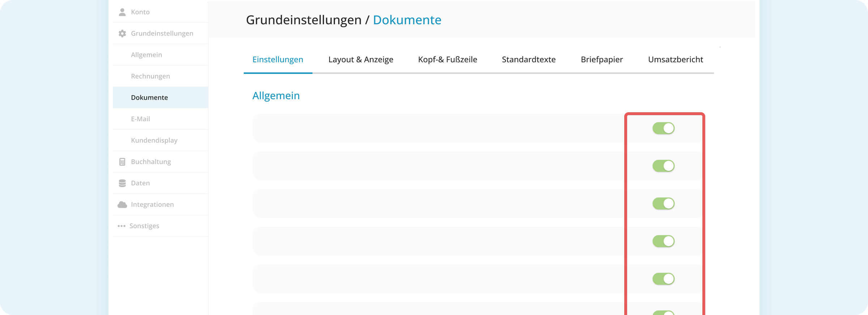Select Dokumente in the sidebar
This screenshot has height=315, width=868.
pyautogui.click(x=161, y=97)
